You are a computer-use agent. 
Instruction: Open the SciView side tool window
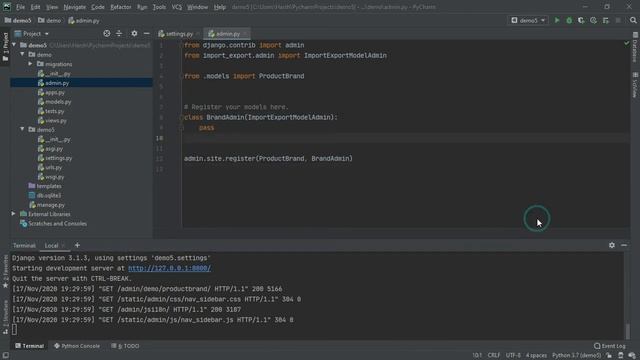click(x=635, y=85)
